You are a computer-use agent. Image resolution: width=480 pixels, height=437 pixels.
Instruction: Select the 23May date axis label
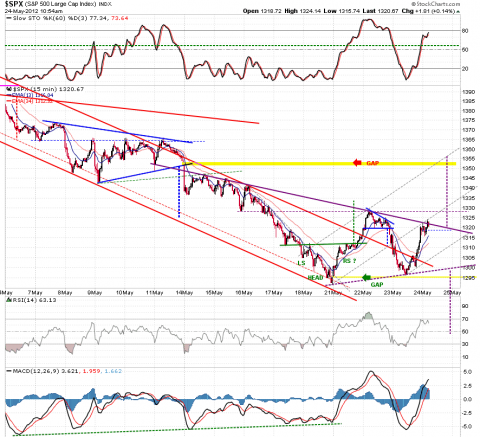coord(393,293)
